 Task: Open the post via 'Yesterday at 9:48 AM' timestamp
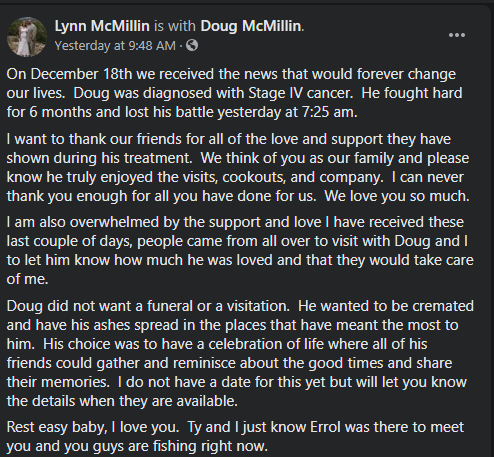pos(115,46)
